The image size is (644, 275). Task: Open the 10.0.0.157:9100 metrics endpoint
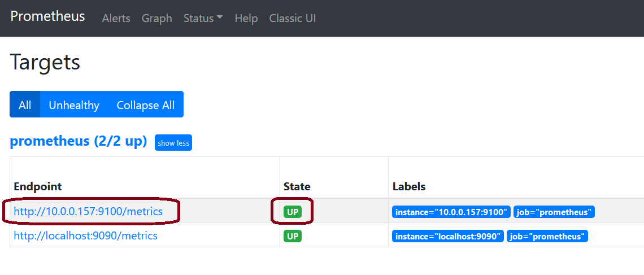88,212
